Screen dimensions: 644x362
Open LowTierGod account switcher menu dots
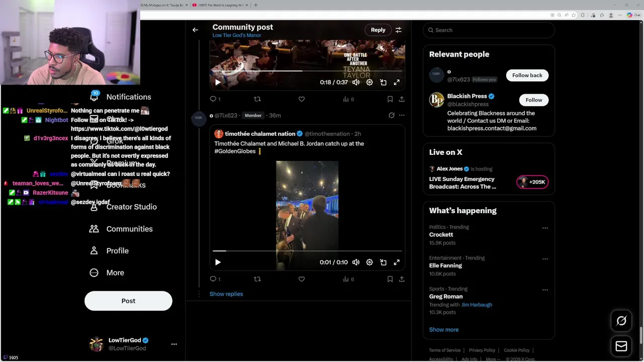click(174, 344)
